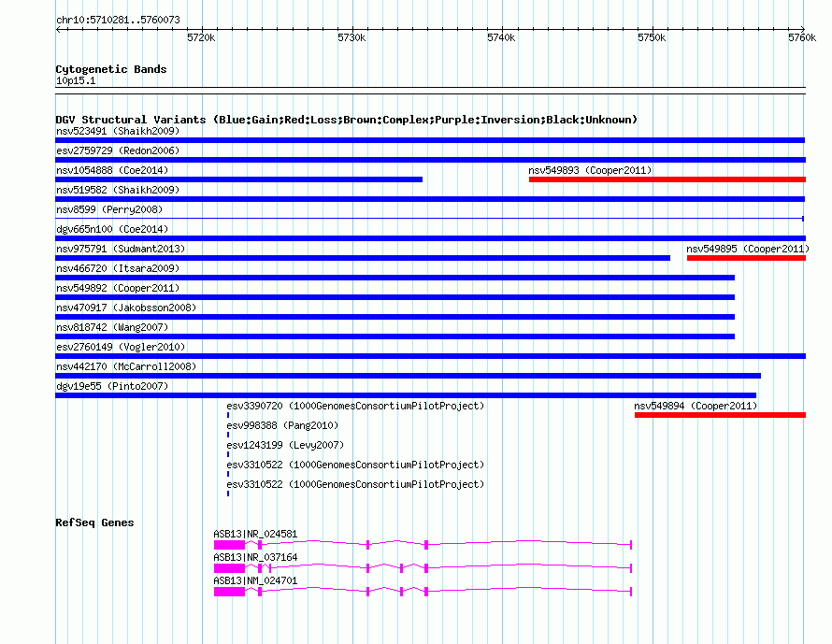Click the blue gain bar under dgv19e55
This screenshot has height=644, width=832.
tap(406, 395)
